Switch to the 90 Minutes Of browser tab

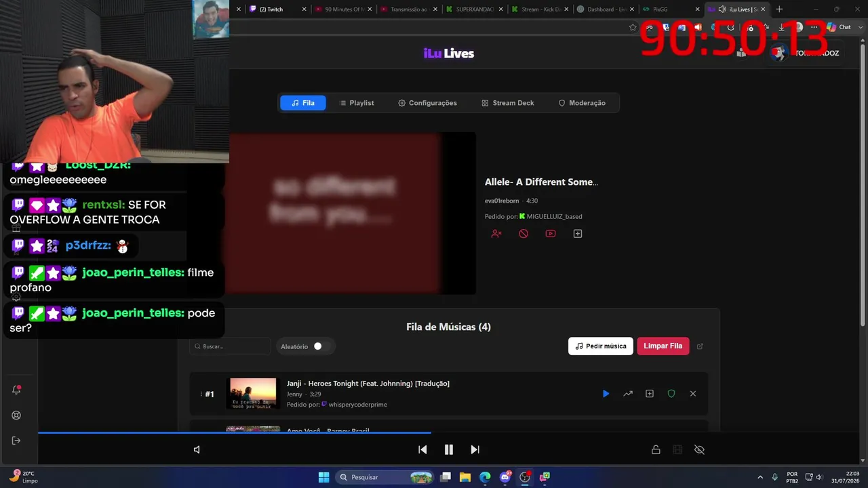click(x=342, y=9)
